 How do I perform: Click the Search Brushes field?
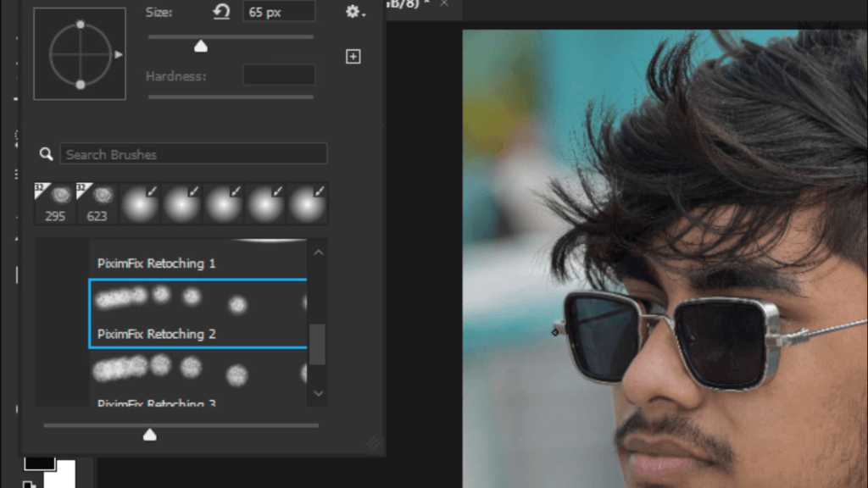point(194,154)
